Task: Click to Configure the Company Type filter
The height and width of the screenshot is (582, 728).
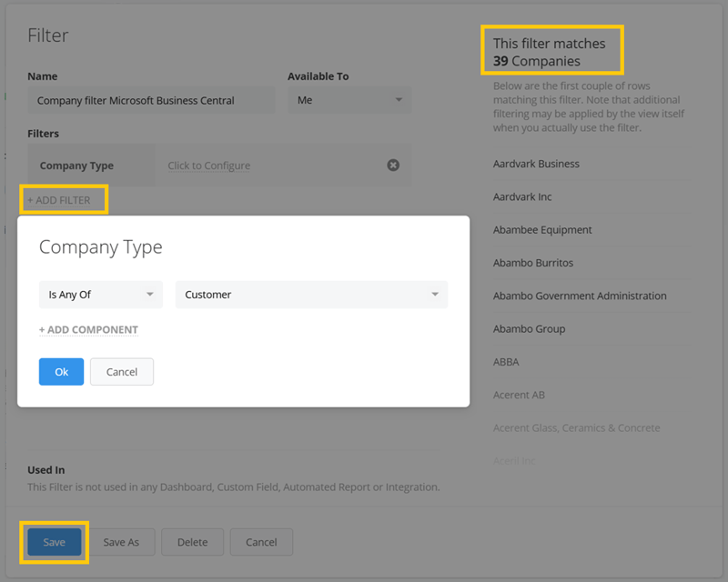Action: [x=209, y=166]
